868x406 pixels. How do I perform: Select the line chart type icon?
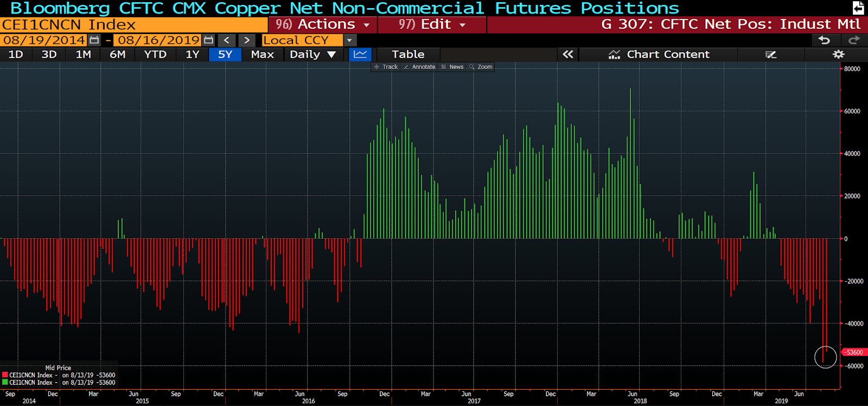(x=360, y=54)
